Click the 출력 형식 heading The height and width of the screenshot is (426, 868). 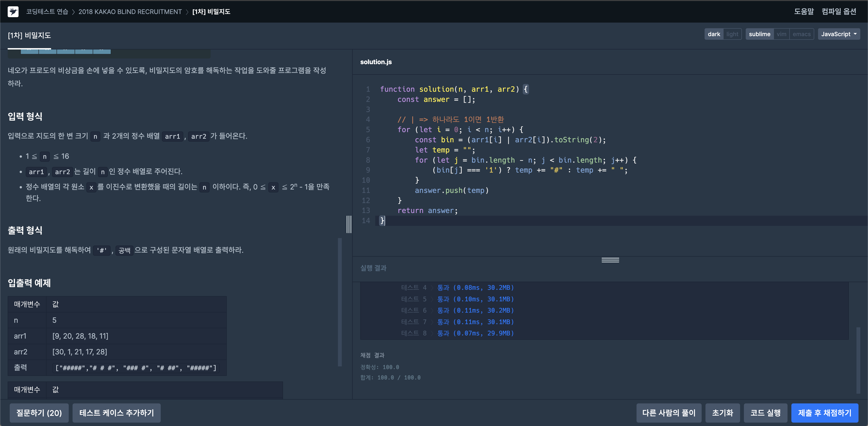(25, 230)
